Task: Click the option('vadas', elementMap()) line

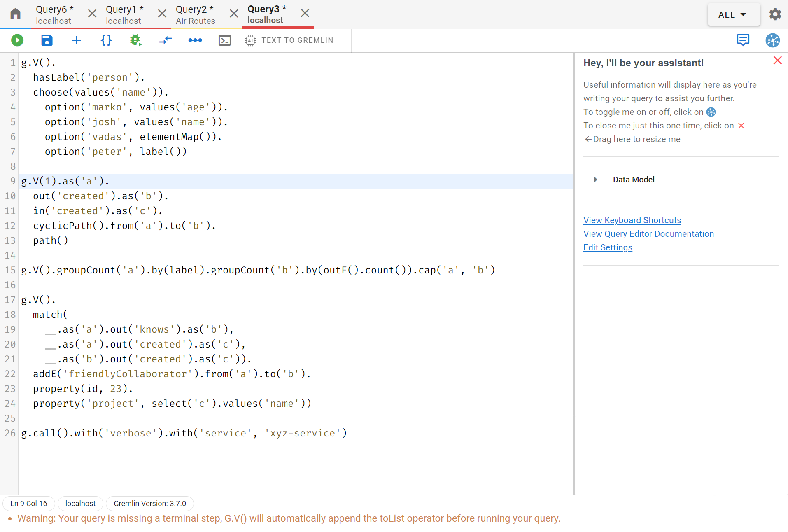Action: [133, 137]
